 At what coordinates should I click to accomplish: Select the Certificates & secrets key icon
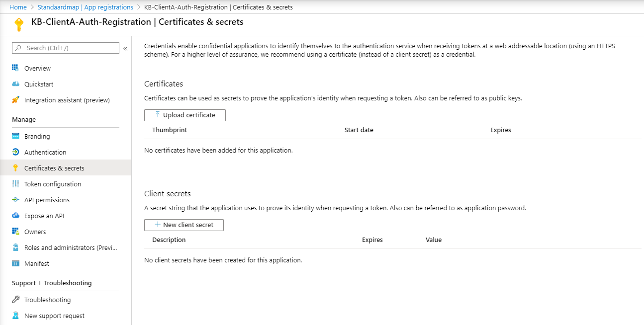click(x=16, y=167)
